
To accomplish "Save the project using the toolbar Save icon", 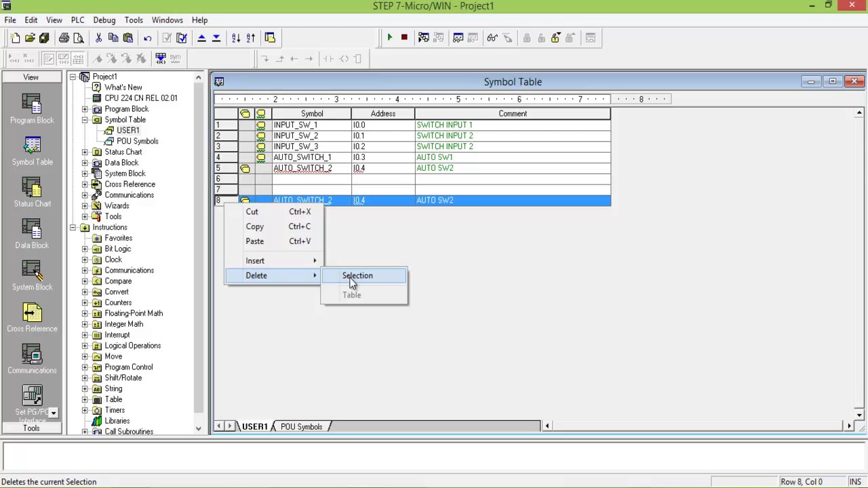I will (44, 38).
